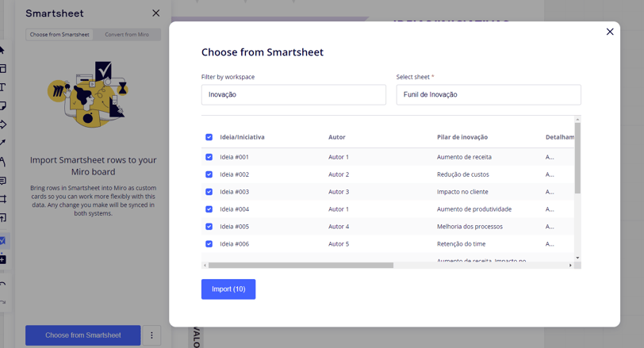Deselect the Ideia #006 row checkbox
This screenshot has width=644, height=348.
pos(209,244)
